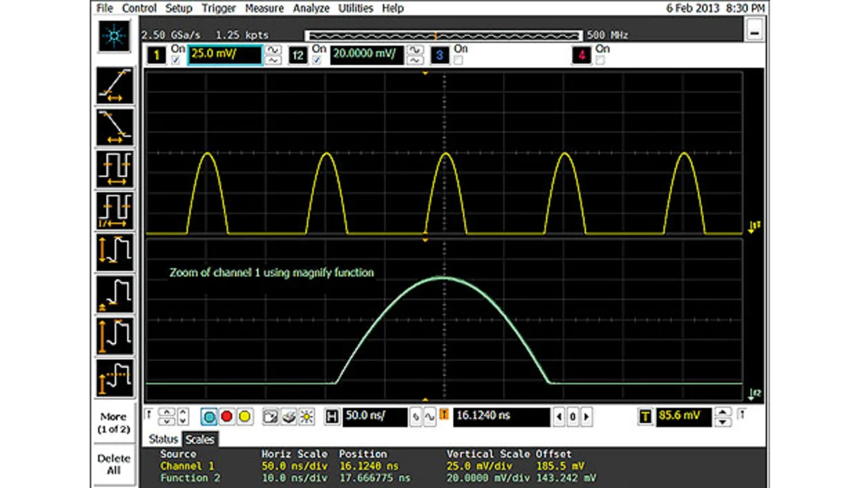Image resolution: width=868 pixels, height=488 pixels.
Task: Click the Delete All button
Action: 114,464
